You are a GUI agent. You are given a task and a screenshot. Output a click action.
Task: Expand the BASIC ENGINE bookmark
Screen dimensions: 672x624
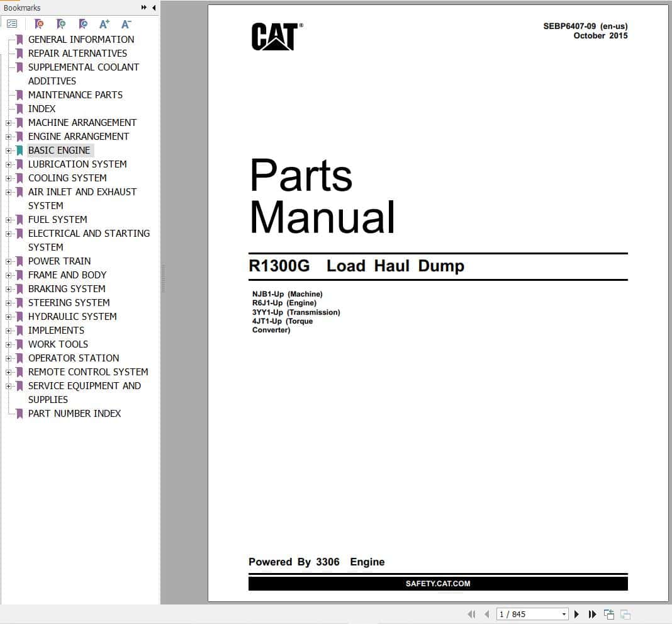click(8, 150)
